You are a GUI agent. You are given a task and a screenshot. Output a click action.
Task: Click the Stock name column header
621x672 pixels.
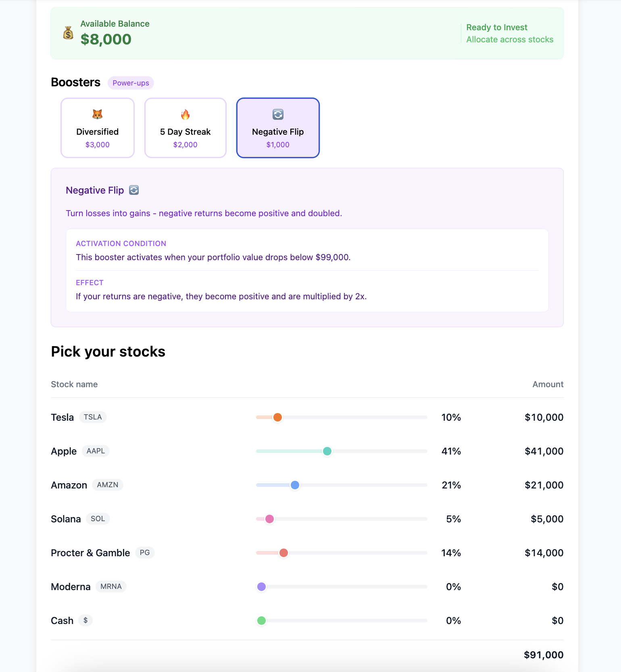(x=74, y=384)
